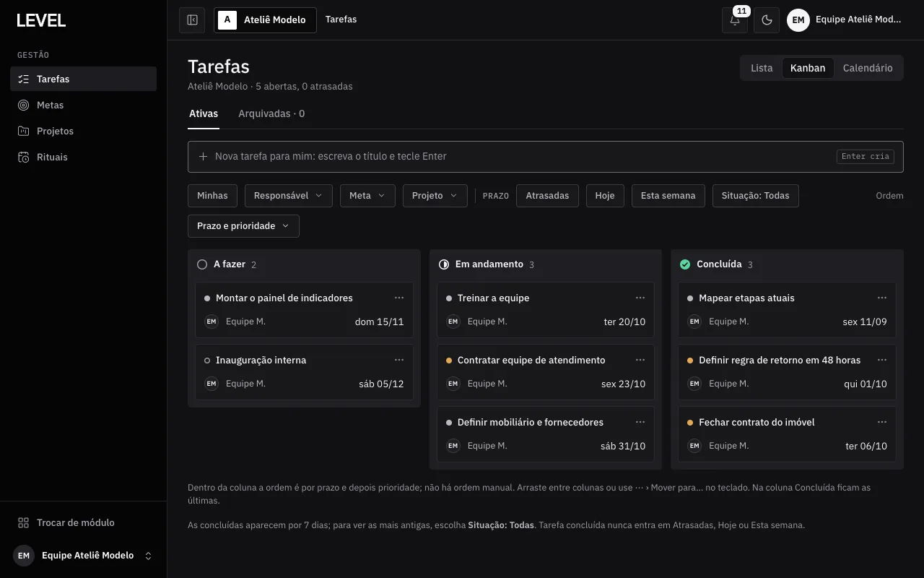Open the Inauguração interna task card title
Image resolution: width=924 pixels, height=578 pixels.
pyautogui.click(x=261, y=361)
